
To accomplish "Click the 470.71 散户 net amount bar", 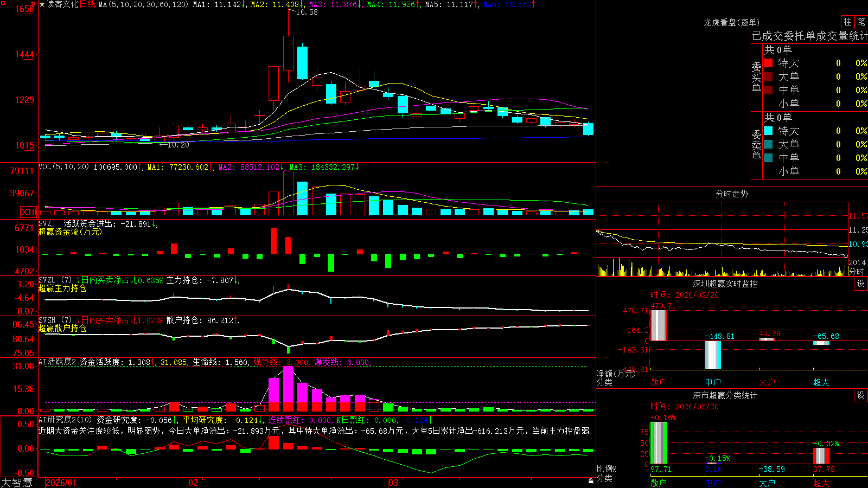I will point(659,325).
